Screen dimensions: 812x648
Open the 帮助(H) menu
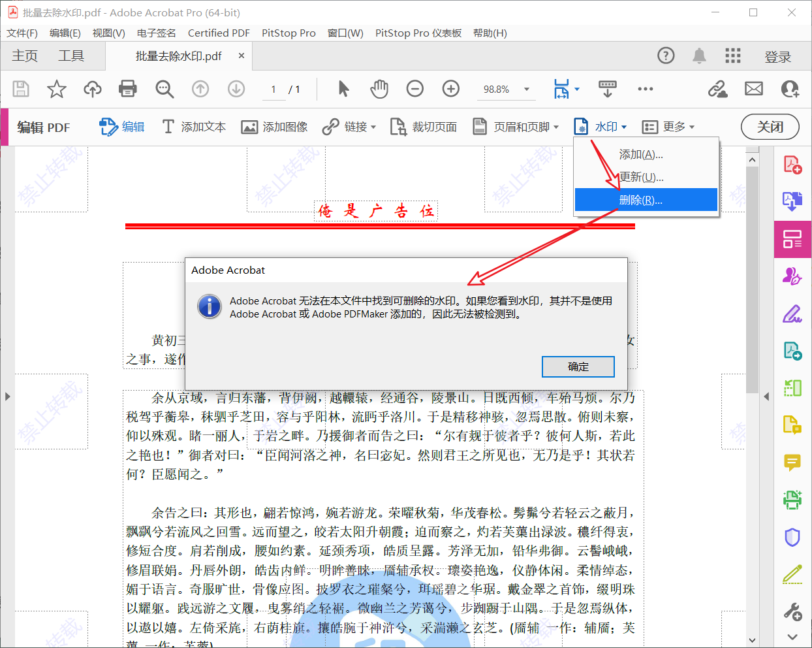pyautogui.click(x=490, y=33)
